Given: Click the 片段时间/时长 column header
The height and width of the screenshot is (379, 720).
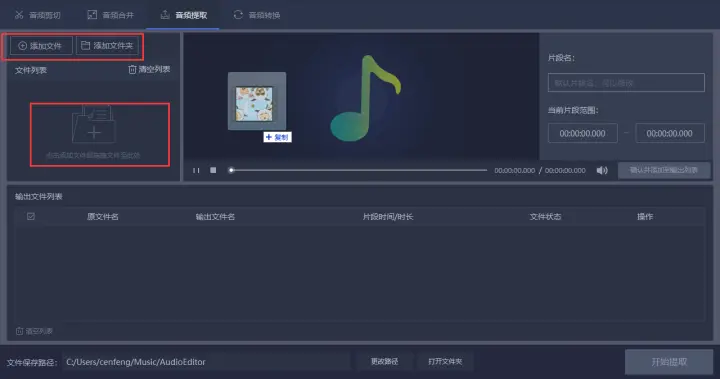Looking at the screenshot, I should point(388,216).
